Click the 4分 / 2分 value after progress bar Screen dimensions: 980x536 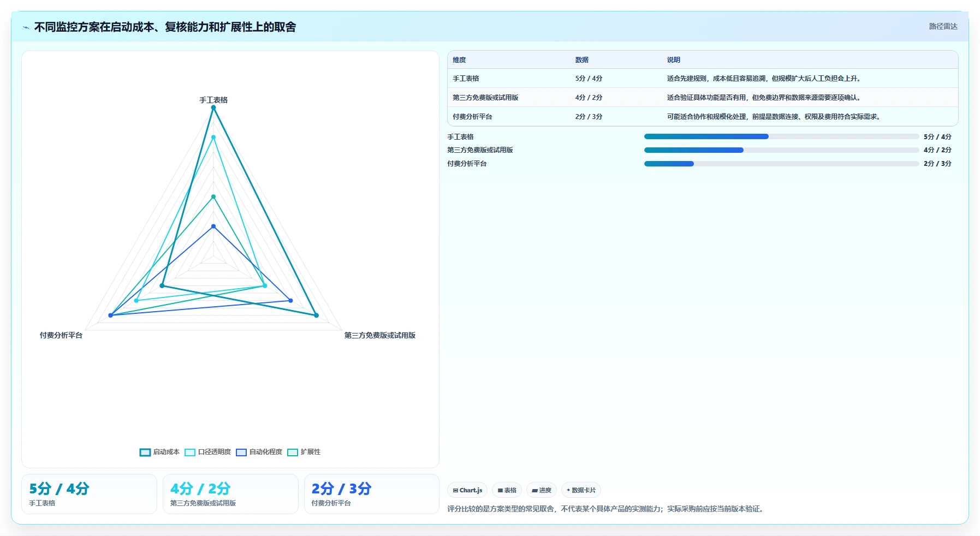pos(937,150)
